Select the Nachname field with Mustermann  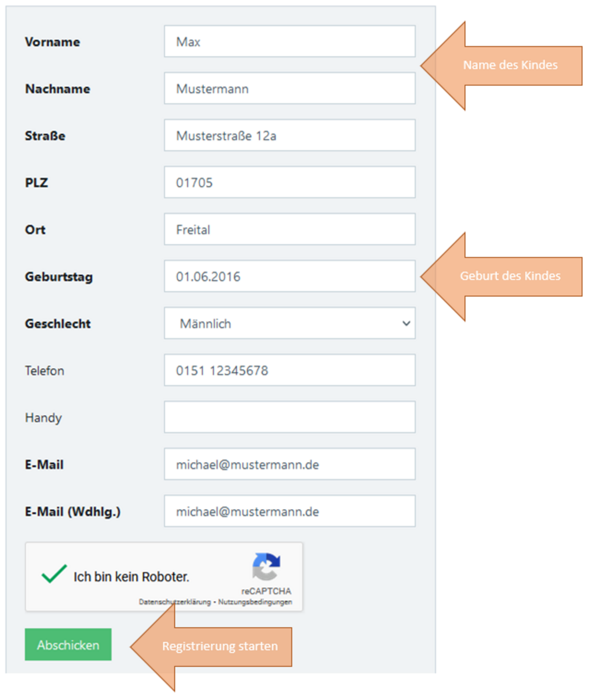coord(290,89)
